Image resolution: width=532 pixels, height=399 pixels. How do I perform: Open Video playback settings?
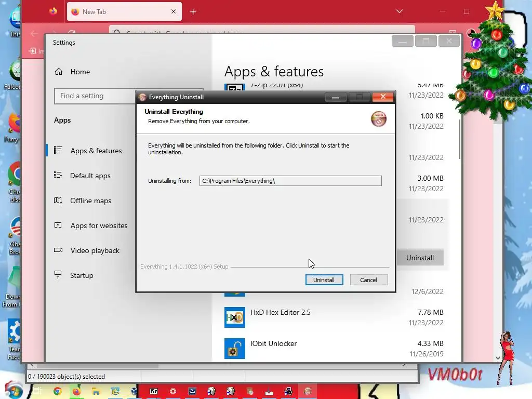pos(95,251)
